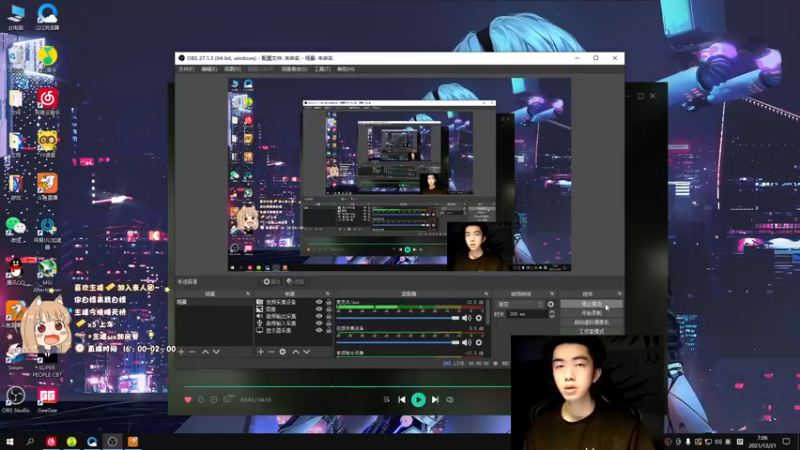800x450 pixels.
Task: Pop out the Scenes dock
Action: click(248, 294)
